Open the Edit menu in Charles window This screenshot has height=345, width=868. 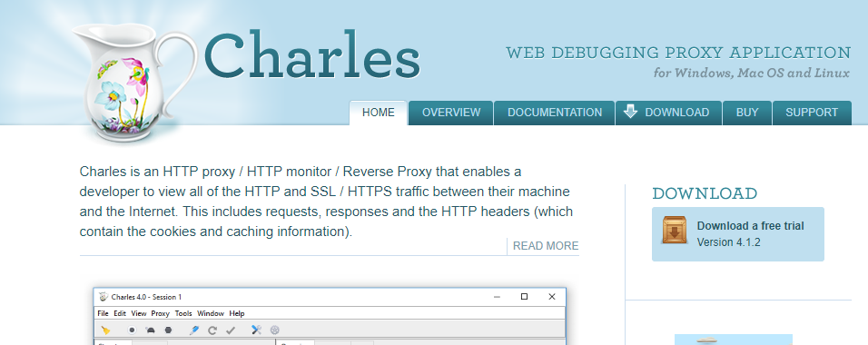120,313
